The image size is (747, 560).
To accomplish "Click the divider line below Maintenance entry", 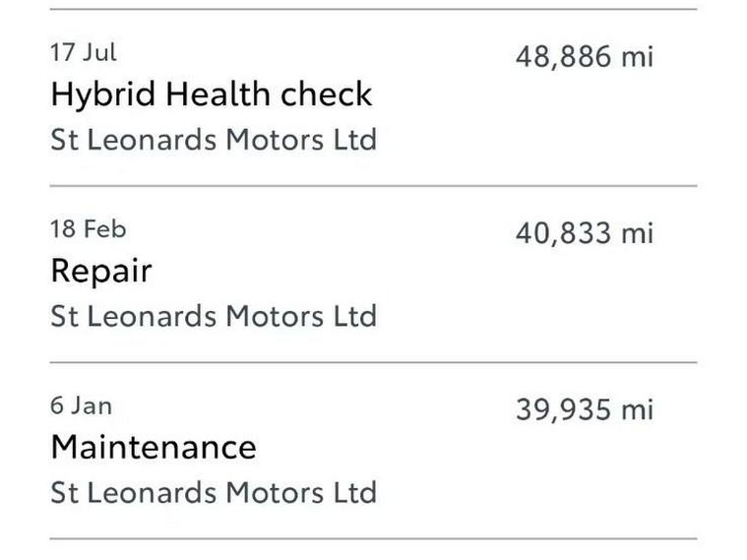I will [374, 539].
